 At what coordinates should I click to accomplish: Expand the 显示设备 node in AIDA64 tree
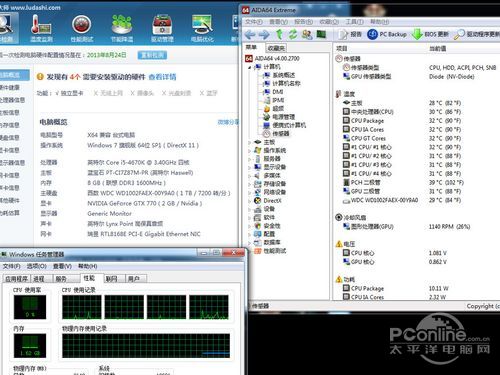click(249, 167)
